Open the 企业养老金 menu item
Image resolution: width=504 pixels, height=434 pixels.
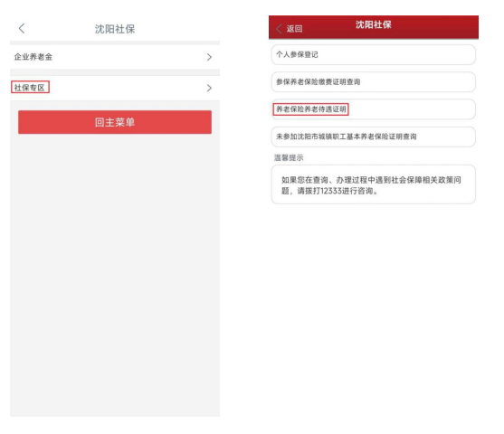pos(115,57)
